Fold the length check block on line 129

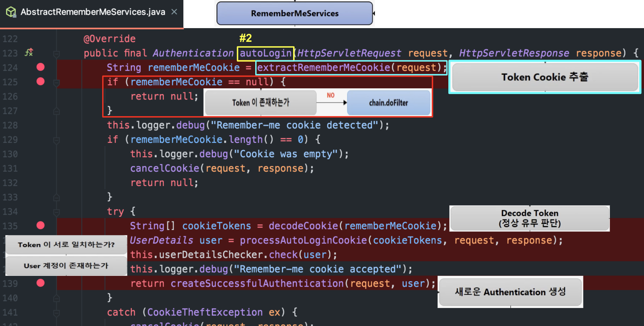(x=57, y=140)
